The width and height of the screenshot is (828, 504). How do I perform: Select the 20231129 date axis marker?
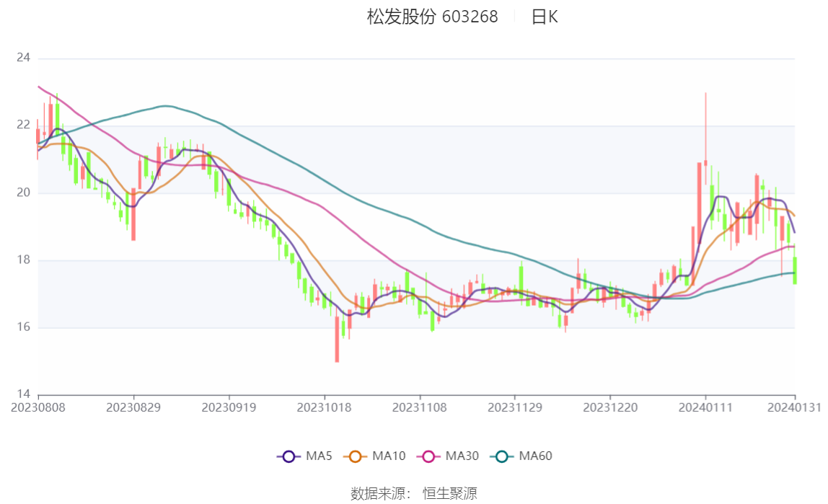pos(515,407)
